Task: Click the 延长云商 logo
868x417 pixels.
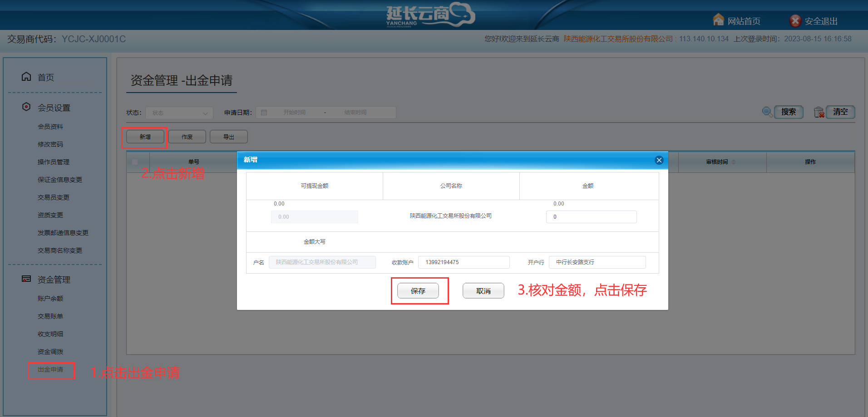Action: [430, 15]
